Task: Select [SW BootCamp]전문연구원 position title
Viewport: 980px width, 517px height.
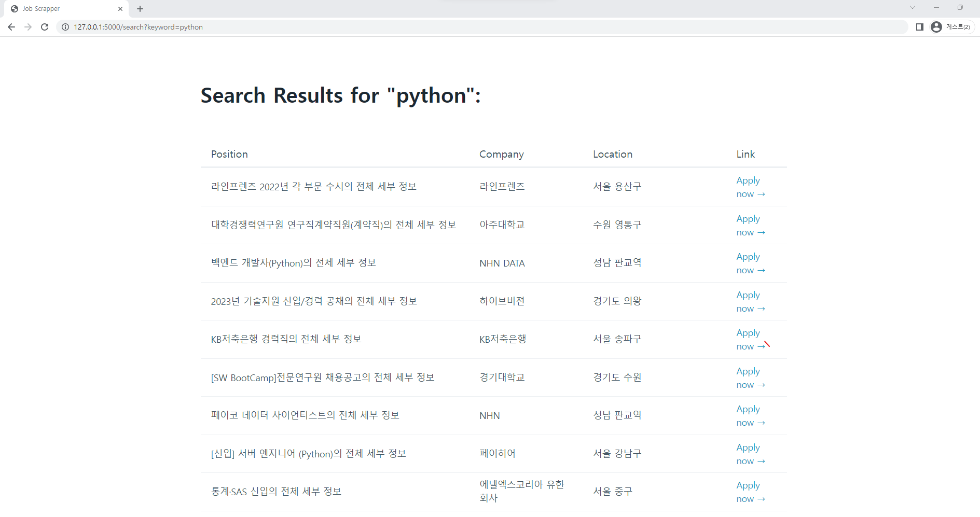Action: [x=323, y=378]
